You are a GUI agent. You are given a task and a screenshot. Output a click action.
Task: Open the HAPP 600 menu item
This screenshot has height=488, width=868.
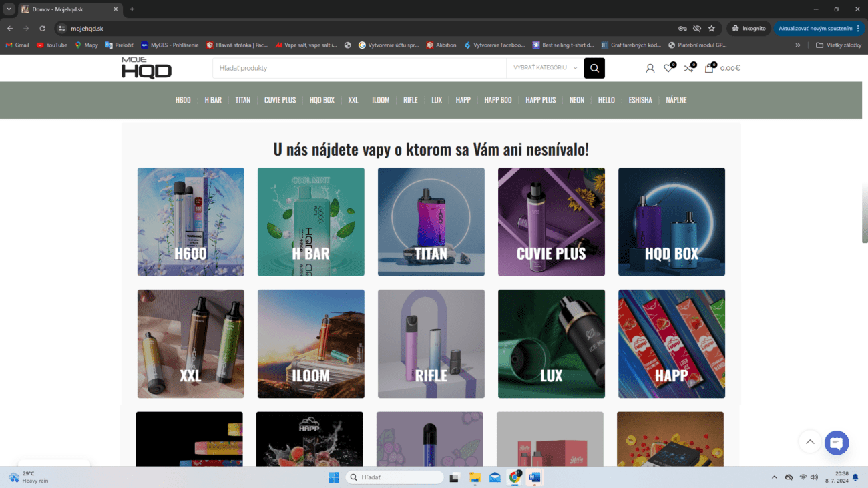coord(498,100)
